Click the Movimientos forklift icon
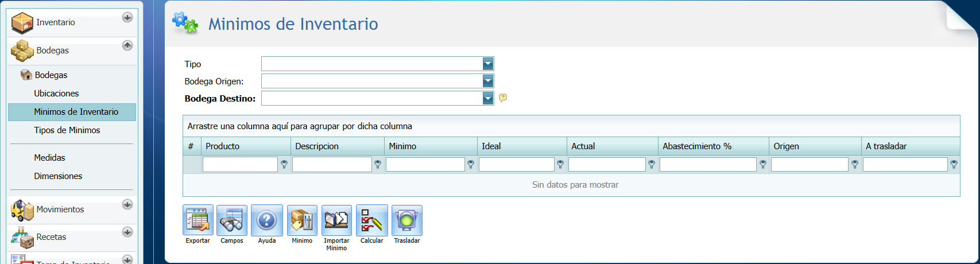The width and height of the screenshot is (980, 264). (22, 210)
